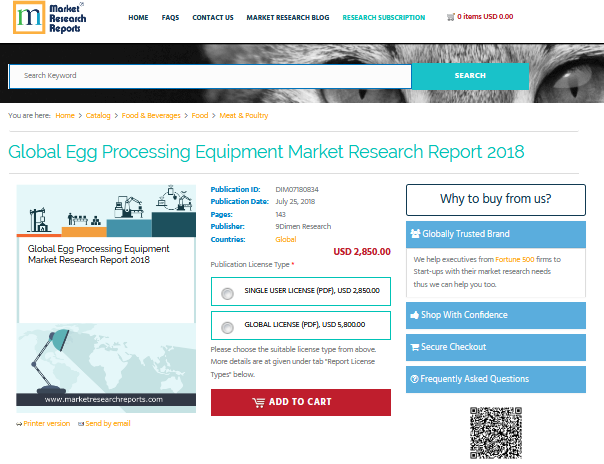Open the Home menu item
Viewport: 604px width, 464px height.
coord(138,18)
